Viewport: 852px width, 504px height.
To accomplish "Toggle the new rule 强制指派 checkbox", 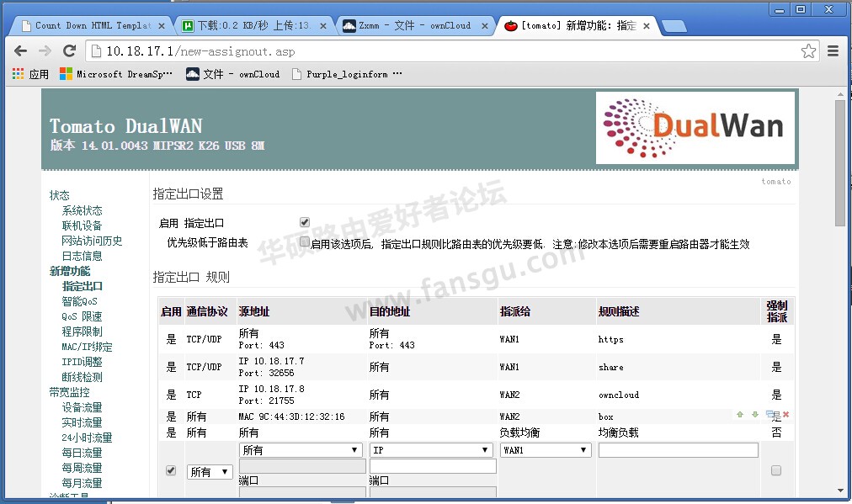I will [776, 470].
